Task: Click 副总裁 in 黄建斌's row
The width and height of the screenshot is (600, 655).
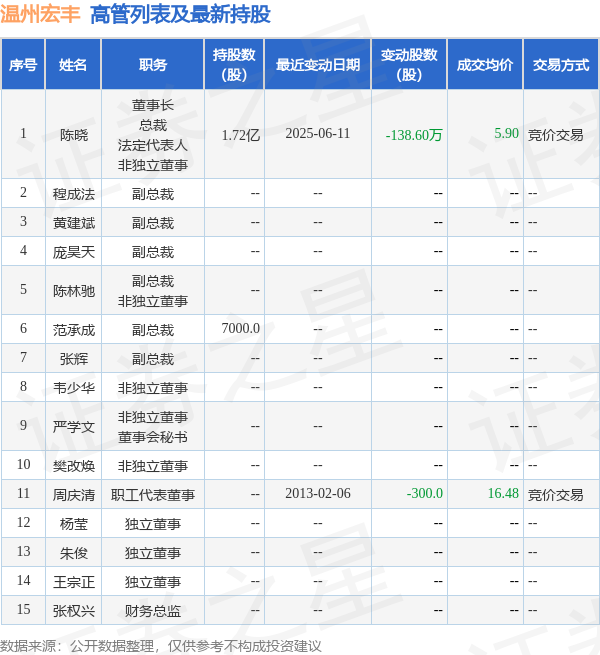Action: (153, 223)
